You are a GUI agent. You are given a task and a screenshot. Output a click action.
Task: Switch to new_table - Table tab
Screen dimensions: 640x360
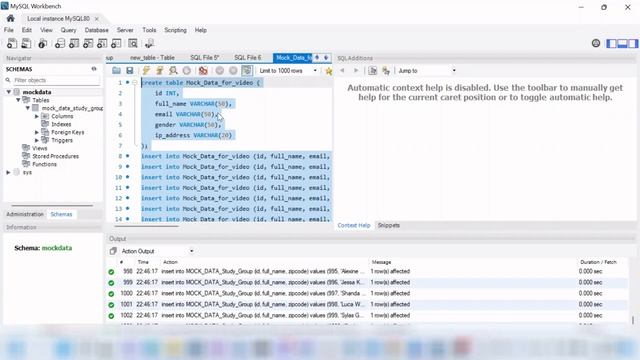click(x=152, y=58)
